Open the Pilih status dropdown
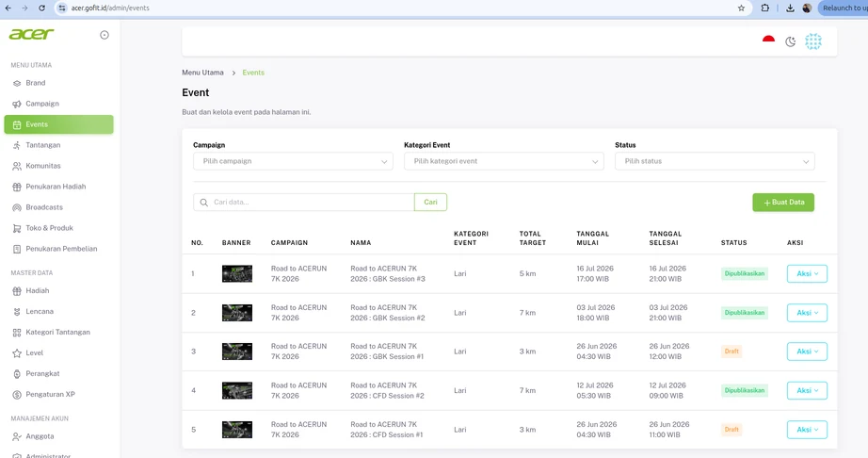 pos(715,161)
